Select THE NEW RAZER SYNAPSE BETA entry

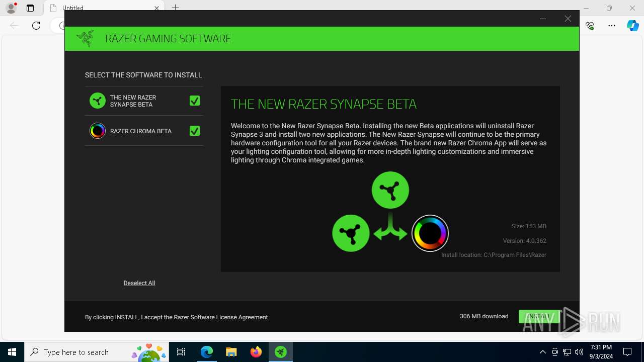click(x=144, y=101)
